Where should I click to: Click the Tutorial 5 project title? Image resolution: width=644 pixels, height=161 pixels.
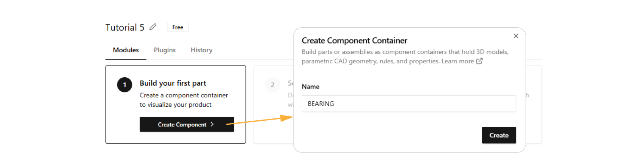coord(125,27)
